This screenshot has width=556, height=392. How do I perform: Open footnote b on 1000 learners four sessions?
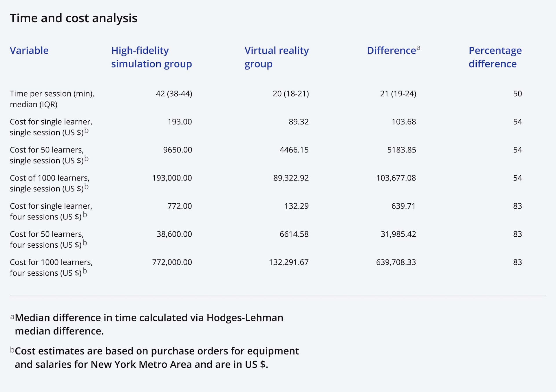tap(85, 271)
